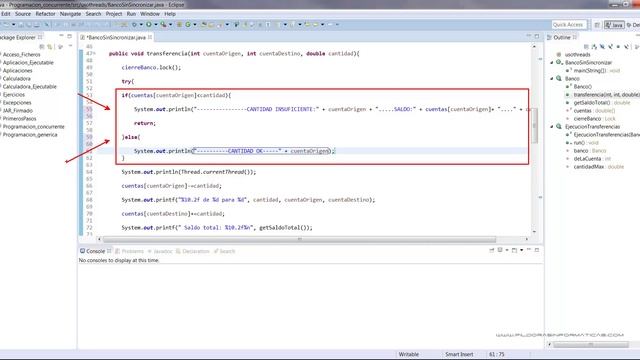Image resolution: width=640 pixels, height=360 pixels.
Task: Collapse Banco class node in Outline
Action: pyautogui.click(x=552, y=78)
